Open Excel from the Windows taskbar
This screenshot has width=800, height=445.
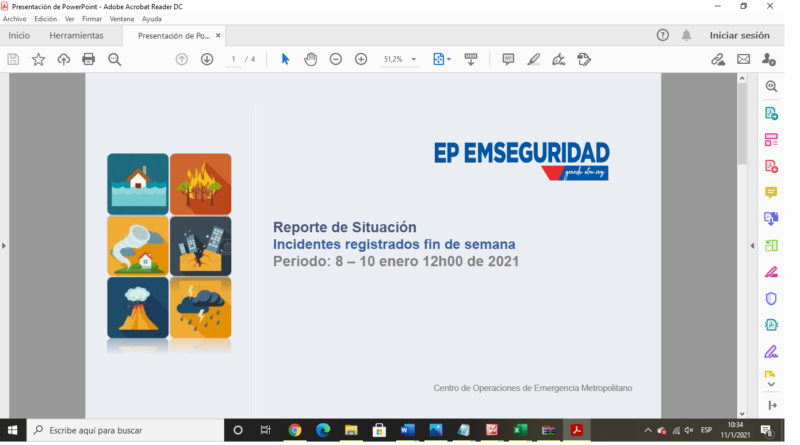click(x=520, y=430)
